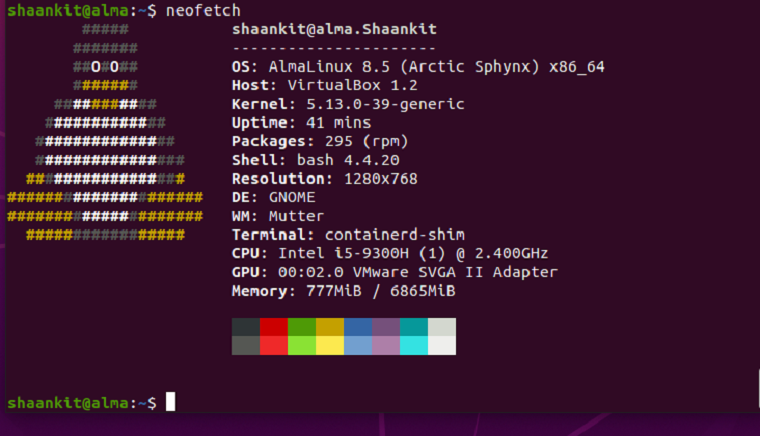
Task: Click the CPU Intel i5-9300H line
Action: pos(389,254)
